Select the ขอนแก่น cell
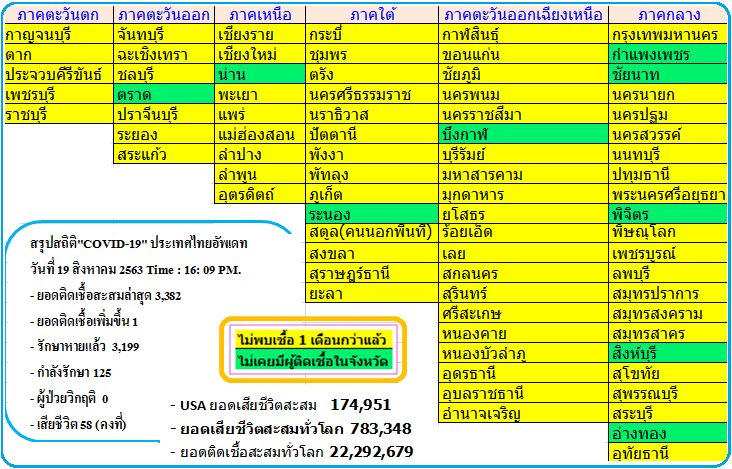732x469 pixels. pyautogui.click(x=523, y=54)
